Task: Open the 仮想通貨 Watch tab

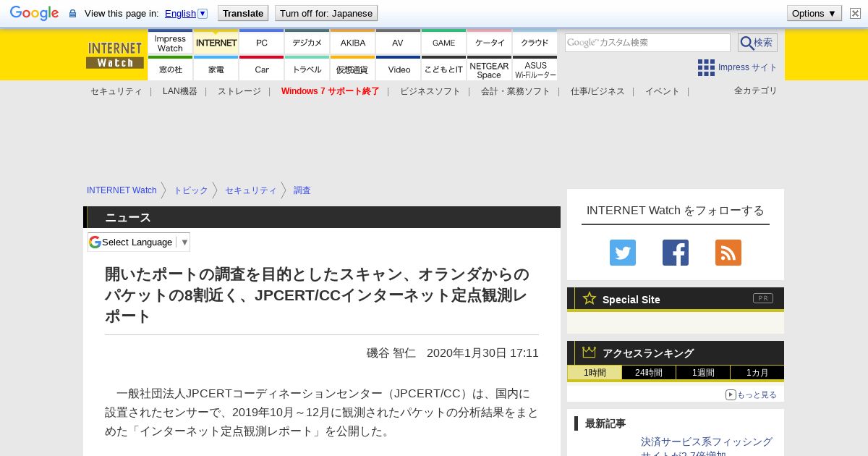Action: tap(353, 69)
